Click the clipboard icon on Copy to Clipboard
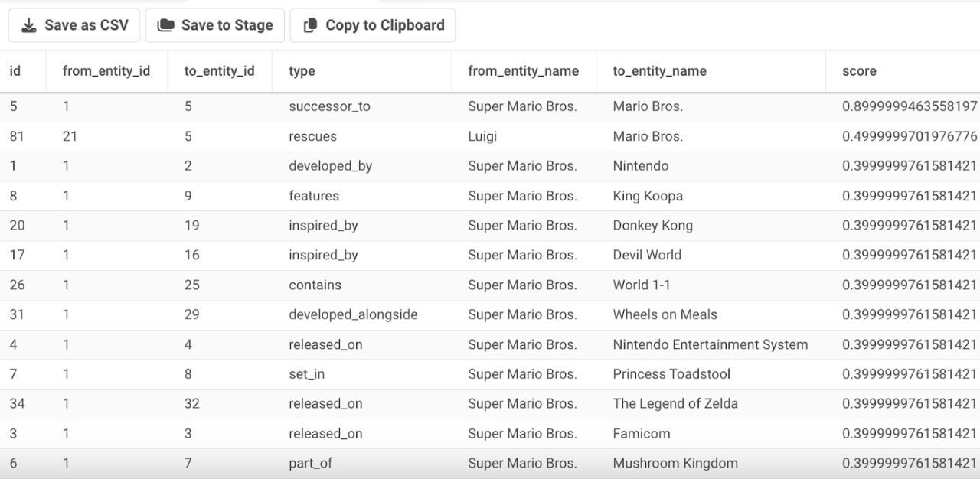This screenshot has height=479, width=980. point(310,25)
